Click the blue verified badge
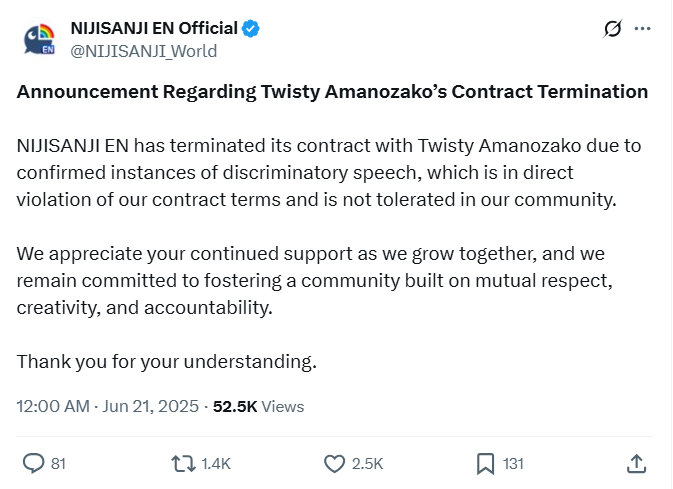Image resolution: width=673 pixels, height=489 pixels. point(250,29)
